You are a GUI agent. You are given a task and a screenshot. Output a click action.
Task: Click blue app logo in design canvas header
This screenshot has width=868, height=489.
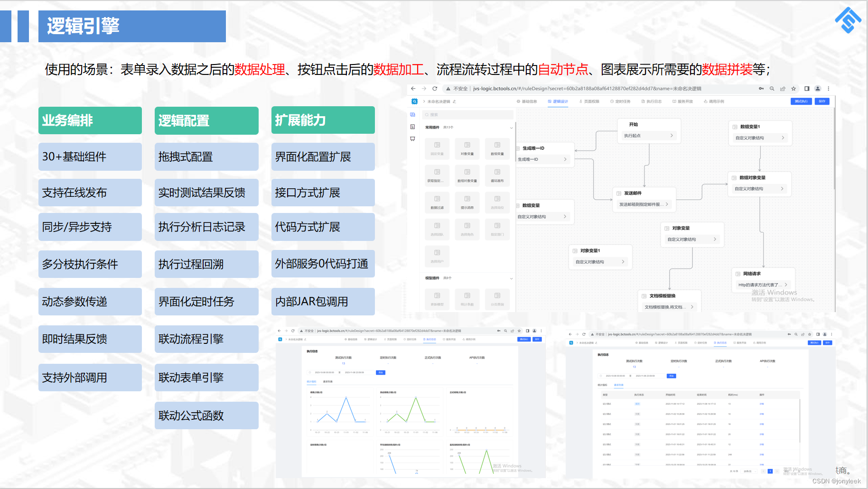click(414, 101)
